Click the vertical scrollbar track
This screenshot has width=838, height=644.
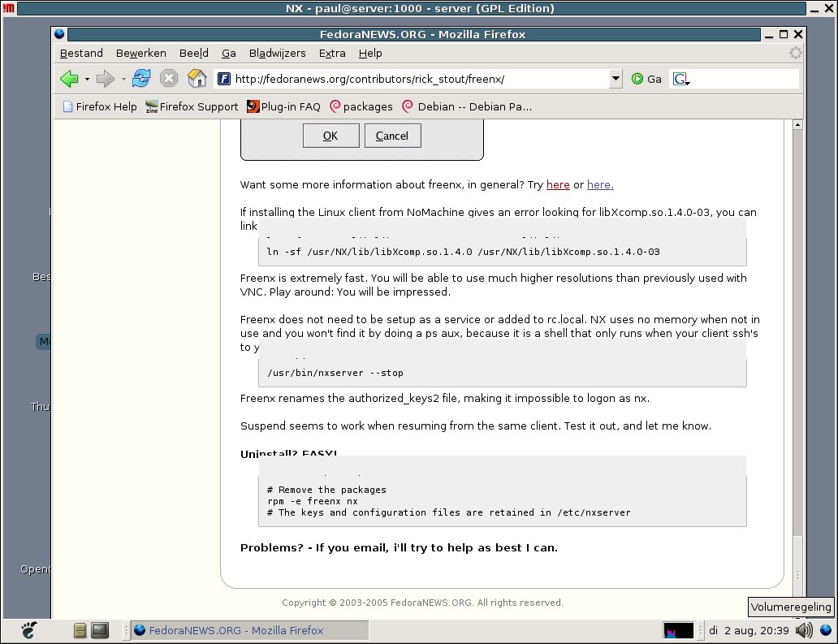[x=797, y=331]
